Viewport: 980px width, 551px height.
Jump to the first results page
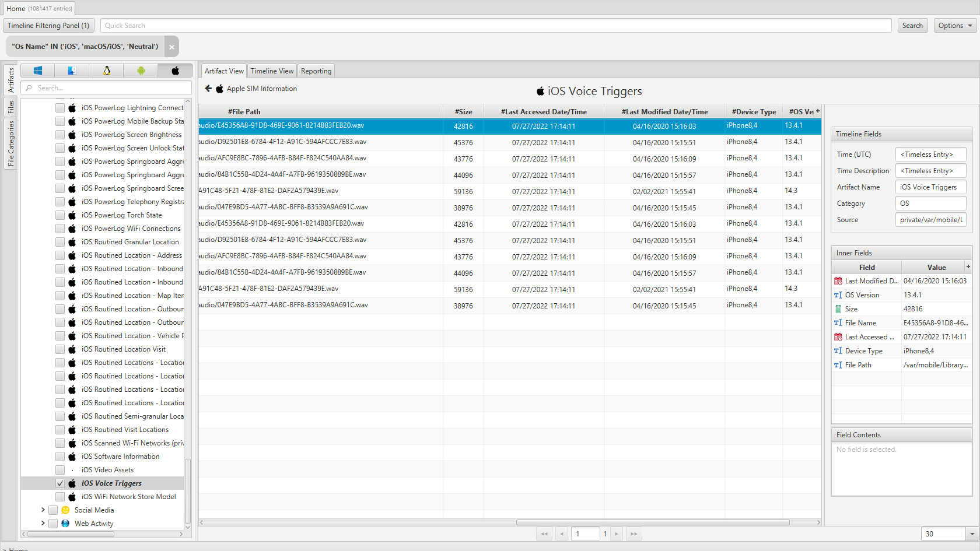click(x=544, y=534)
